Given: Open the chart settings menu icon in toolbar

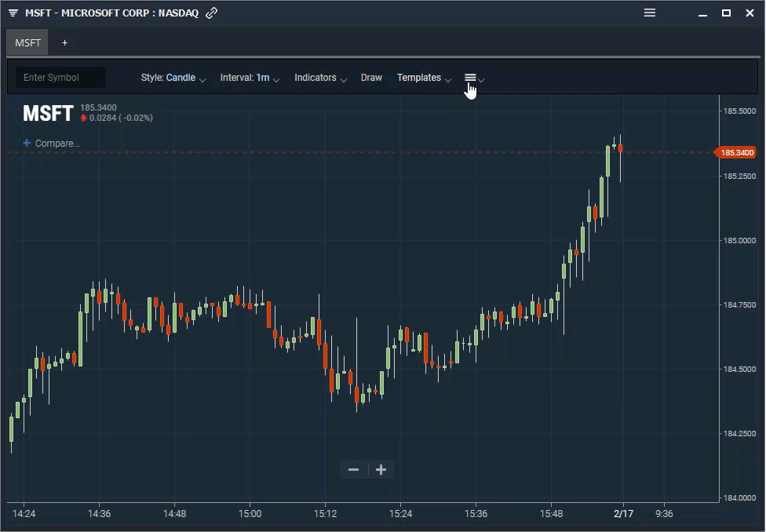Looking at the screenshot, I should (x=472, y=78).
